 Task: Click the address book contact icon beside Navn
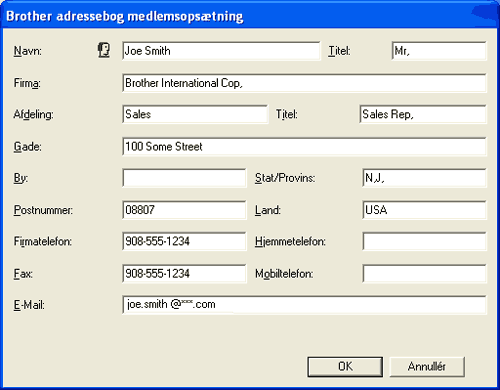tap(104, 51)
